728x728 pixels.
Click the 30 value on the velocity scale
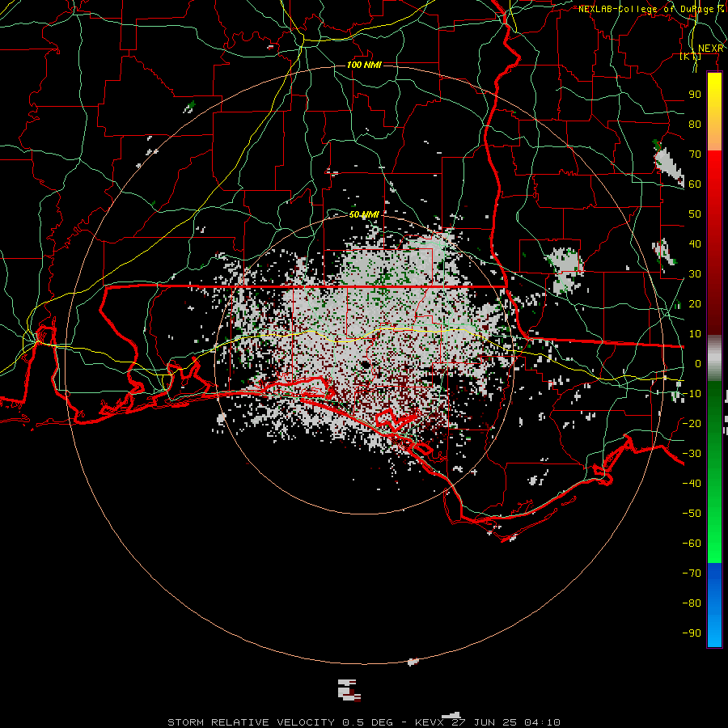(x=695, y=274)
